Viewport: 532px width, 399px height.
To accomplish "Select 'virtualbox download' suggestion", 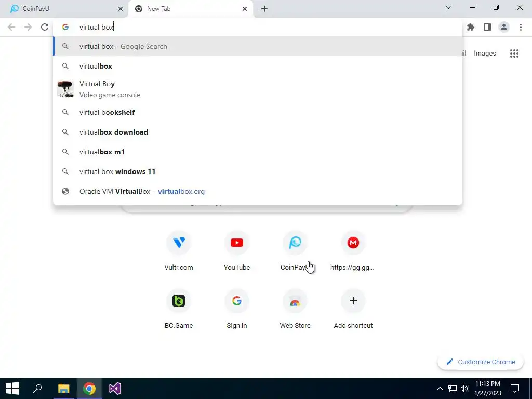I will pos(258,132).
